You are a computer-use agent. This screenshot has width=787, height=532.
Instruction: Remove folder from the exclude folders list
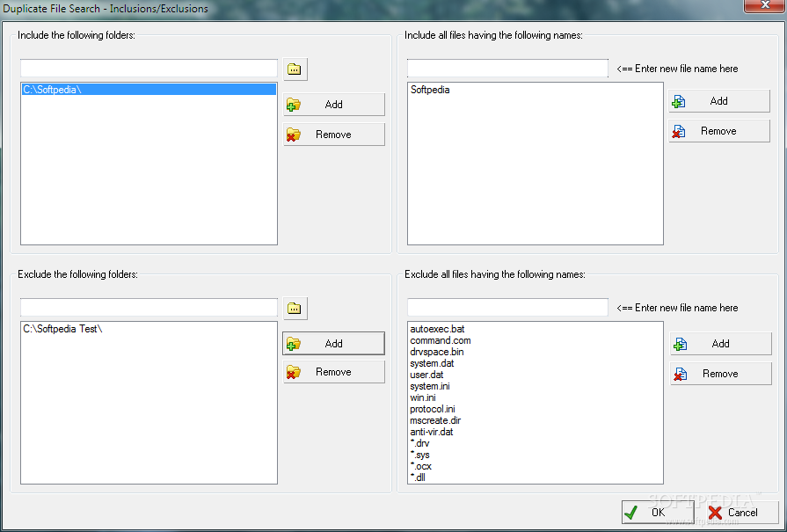click(334, 372)
